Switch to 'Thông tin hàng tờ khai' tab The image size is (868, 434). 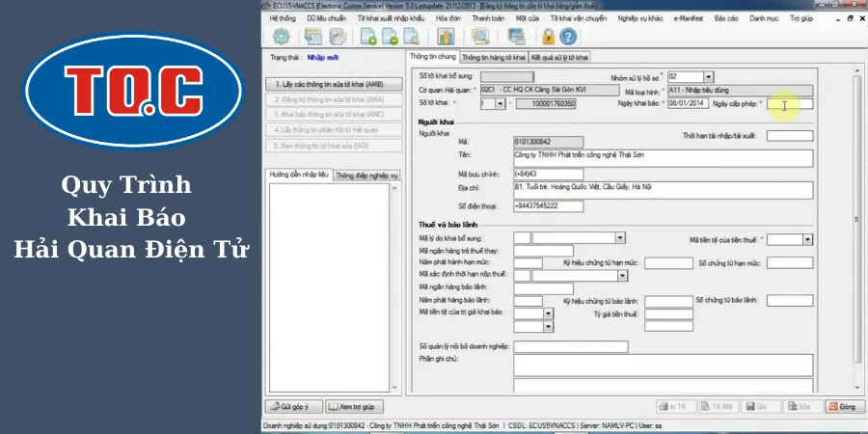tap(493, 58)
